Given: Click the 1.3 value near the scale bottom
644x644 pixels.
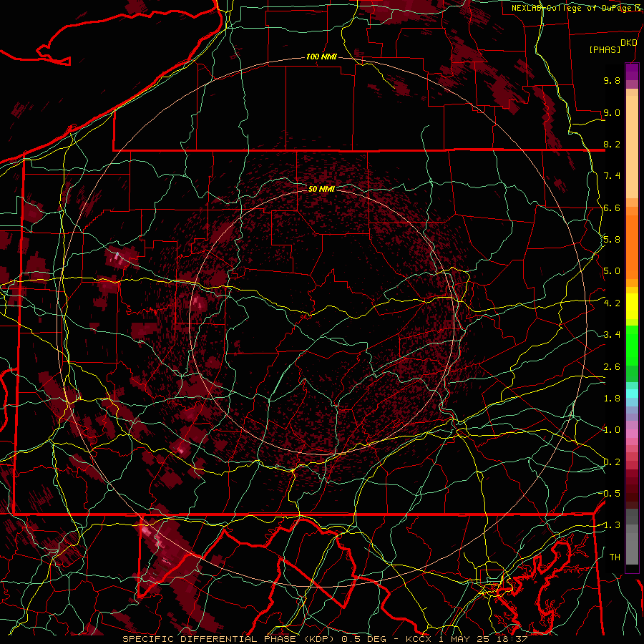Looking at the screenshot, I should [x=612, y=525].
